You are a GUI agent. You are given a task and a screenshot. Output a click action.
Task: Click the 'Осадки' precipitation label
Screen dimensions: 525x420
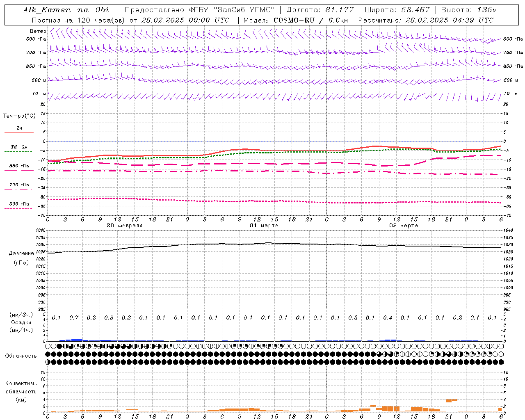[21, 322]
